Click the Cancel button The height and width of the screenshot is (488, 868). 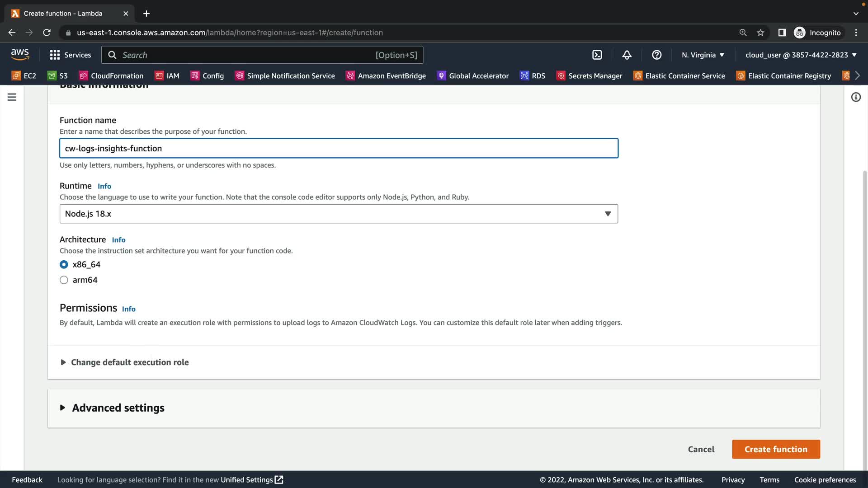[x=701, y=449]
